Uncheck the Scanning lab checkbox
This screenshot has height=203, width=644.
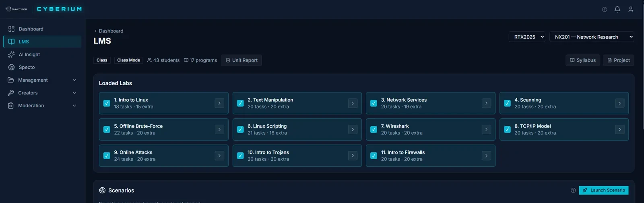point(507,103)
